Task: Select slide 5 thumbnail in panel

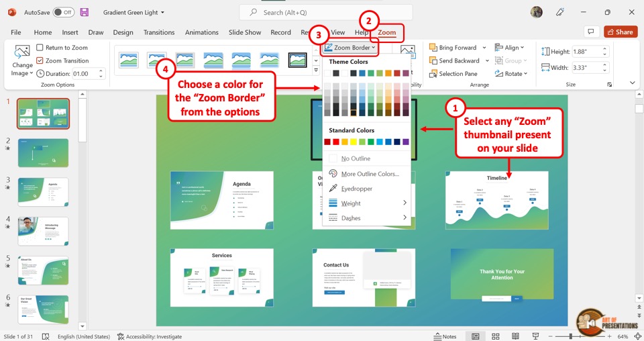Action: [43, 271]
